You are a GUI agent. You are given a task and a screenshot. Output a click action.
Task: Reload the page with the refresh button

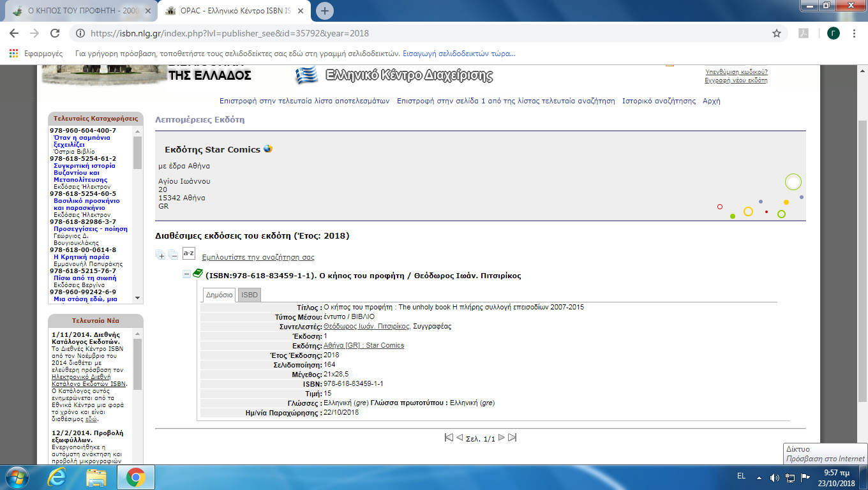coord(55,33)
